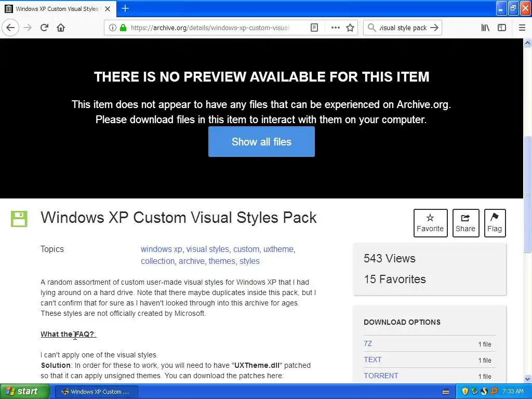Click the vertical scrollbar thumb
Screen dimensions: 532x399
528,194
